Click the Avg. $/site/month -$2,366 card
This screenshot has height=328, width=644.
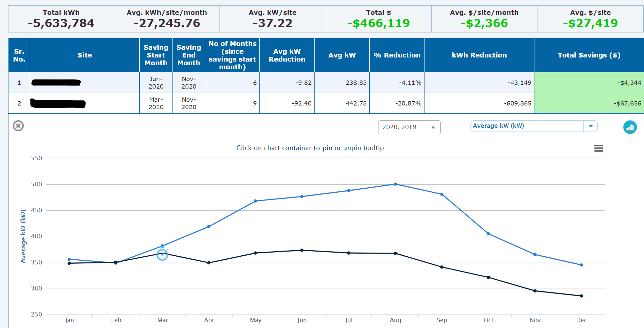[x=484, y=19]
